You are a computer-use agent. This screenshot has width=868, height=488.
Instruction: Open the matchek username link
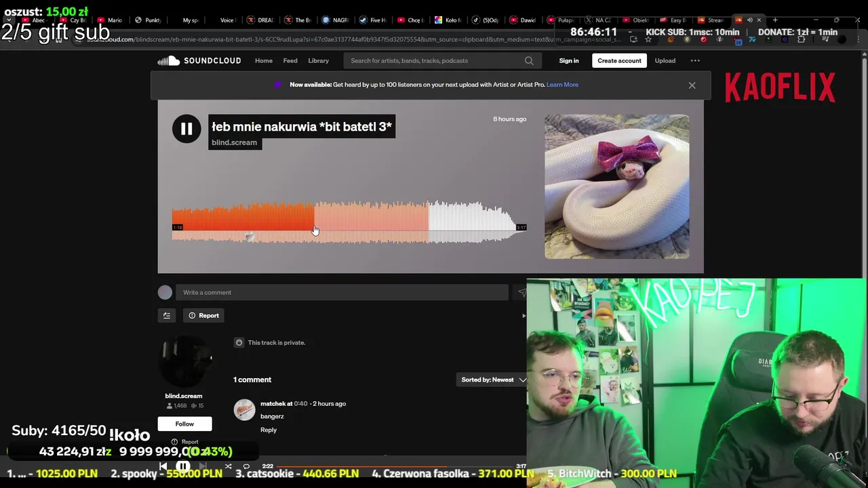pyautogui.click(x=273, y=404)
